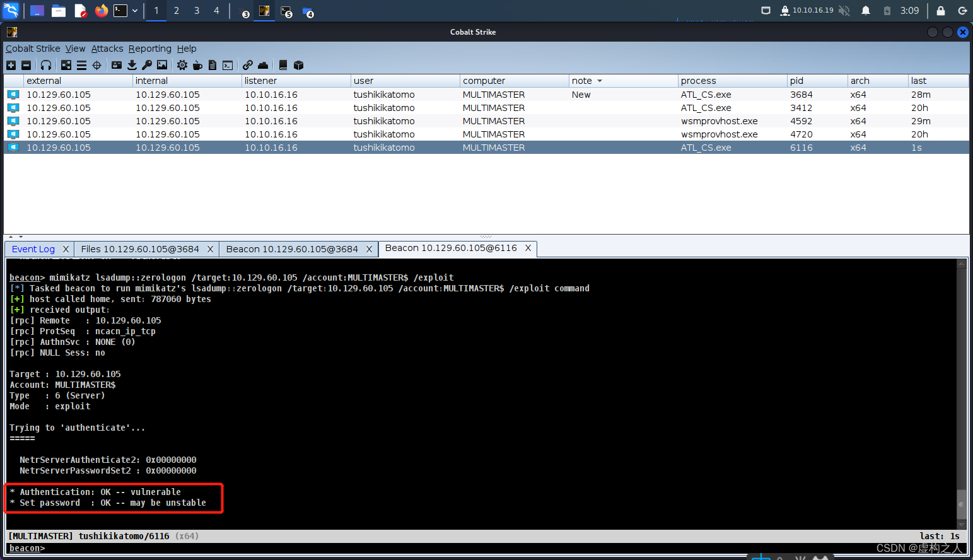Close the Files 10.129.60.105@3684 tab
The image size is (973, 560).
pyautogui.click(x=210, y=249)
